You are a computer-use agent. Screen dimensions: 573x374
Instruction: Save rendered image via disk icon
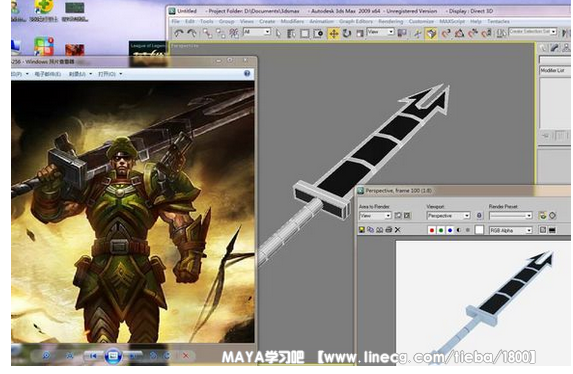pyautogui.click(x=362, y=230)
